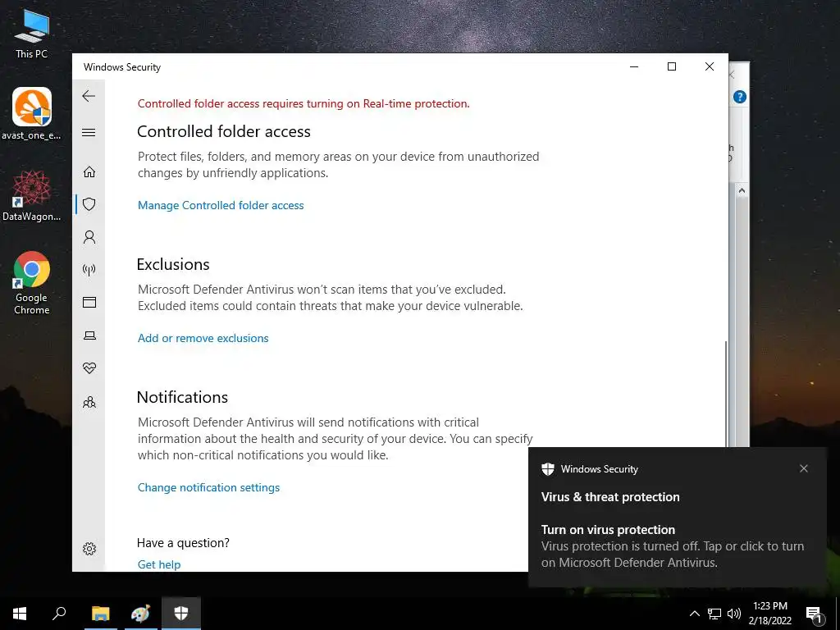Open Device performance & health heart icon
Screen dimensions: 840x630
click(89, 368)
